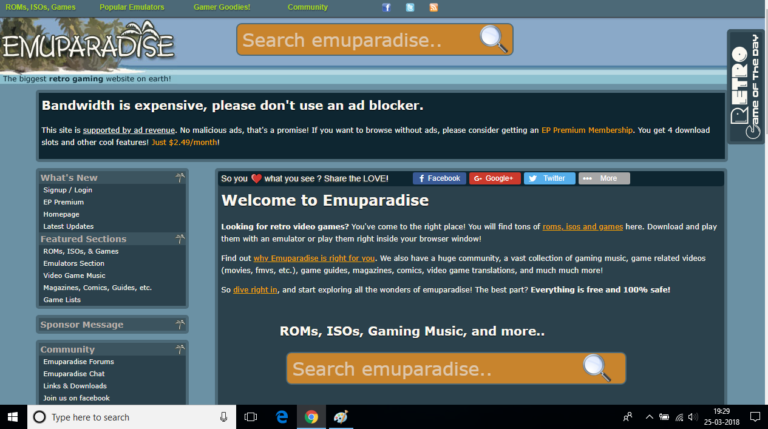The width and height of the screenshot is (768, 429).
Task: Share on Google+ button
Action: (x=495, y=178)
